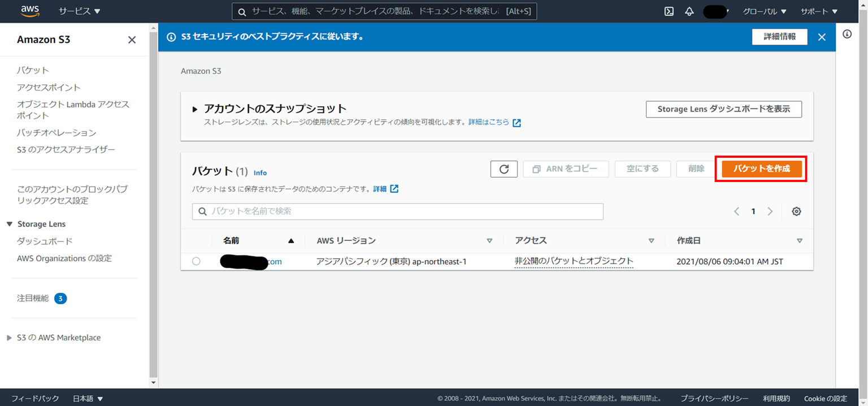
Task: Open the サポート dropdown menu
Action: click(819, 11)
